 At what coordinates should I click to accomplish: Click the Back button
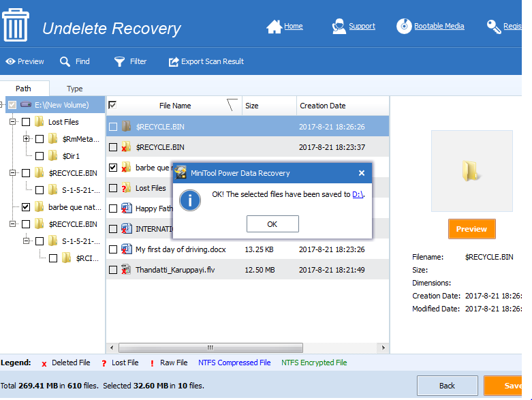447,386
